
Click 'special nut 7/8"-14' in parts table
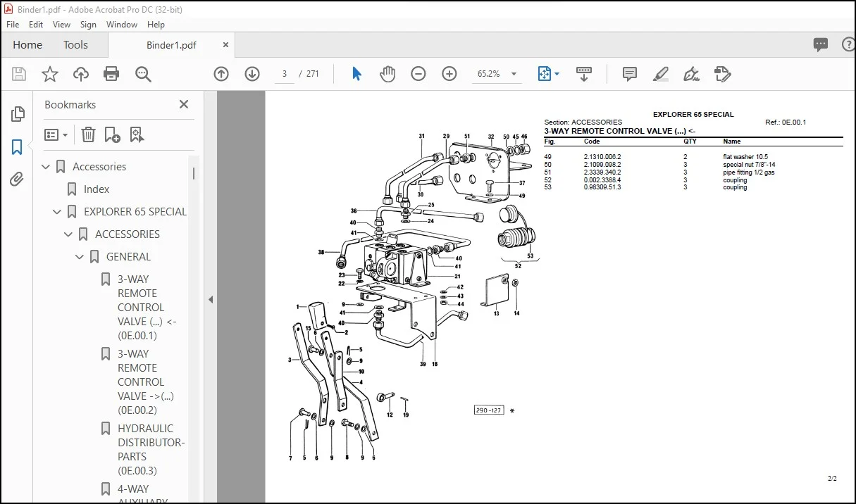[749, 165]
